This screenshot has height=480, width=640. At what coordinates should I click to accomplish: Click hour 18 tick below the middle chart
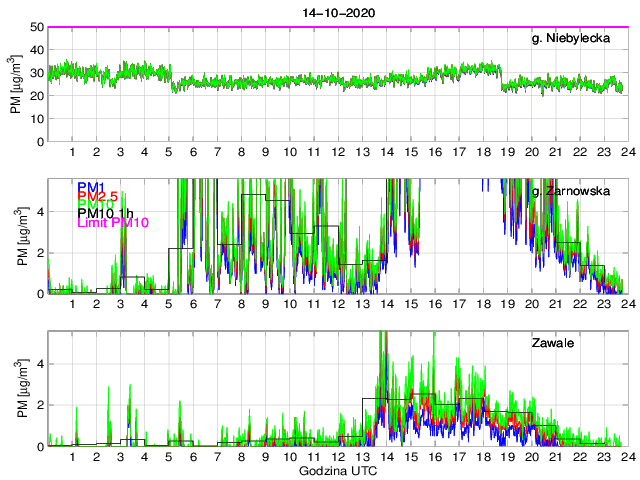pos(482,305)
